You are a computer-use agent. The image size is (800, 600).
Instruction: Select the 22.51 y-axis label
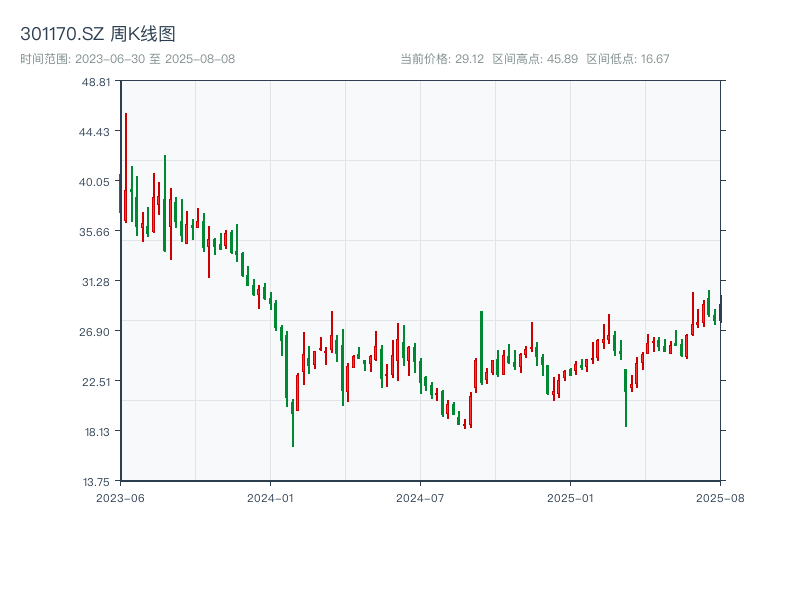click(97, 382)
